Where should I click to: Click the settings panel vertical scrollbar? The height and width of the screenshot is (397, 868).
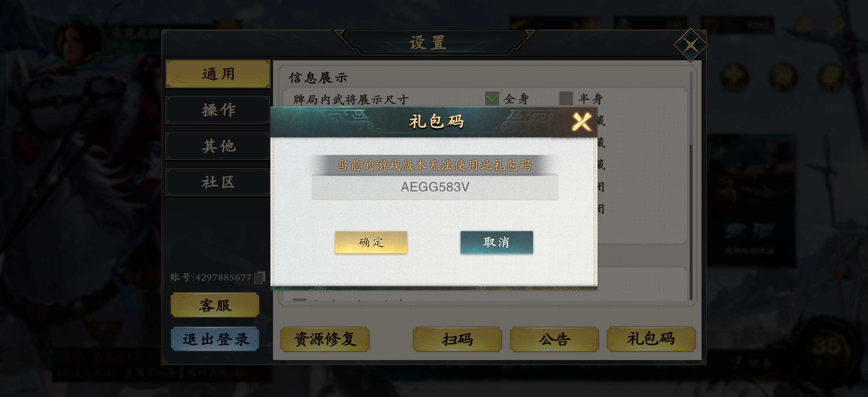click(x=691, y=185)
